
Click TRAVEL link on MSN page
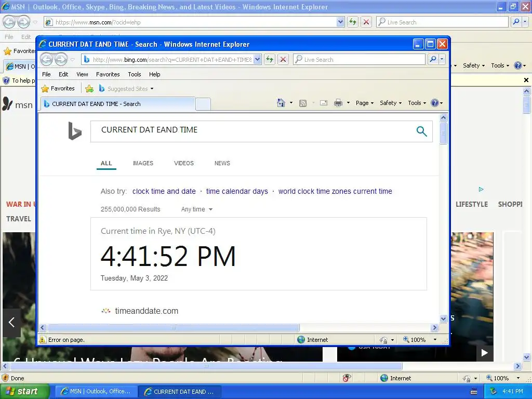(x=19, y=219)
